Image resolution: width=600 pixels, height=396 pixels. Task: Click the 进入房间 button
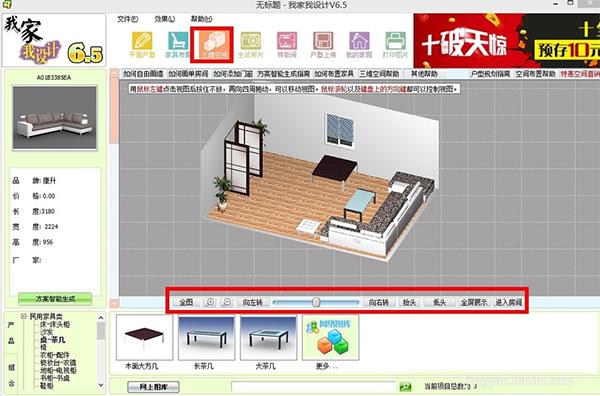[x=509, y=302]
